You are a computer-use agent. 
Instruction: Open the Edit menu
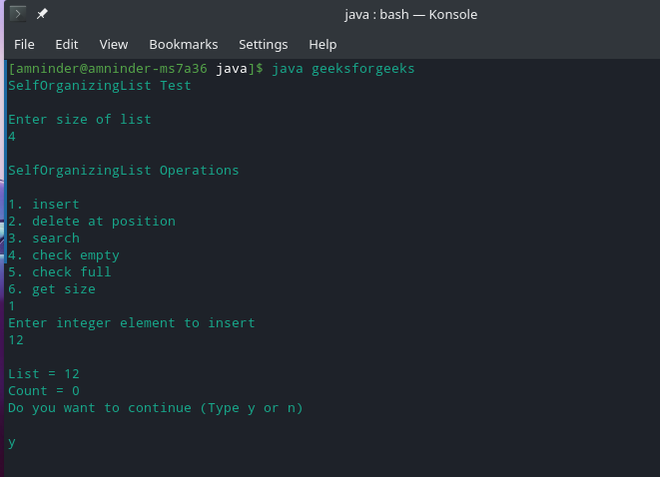coord(67,44)
